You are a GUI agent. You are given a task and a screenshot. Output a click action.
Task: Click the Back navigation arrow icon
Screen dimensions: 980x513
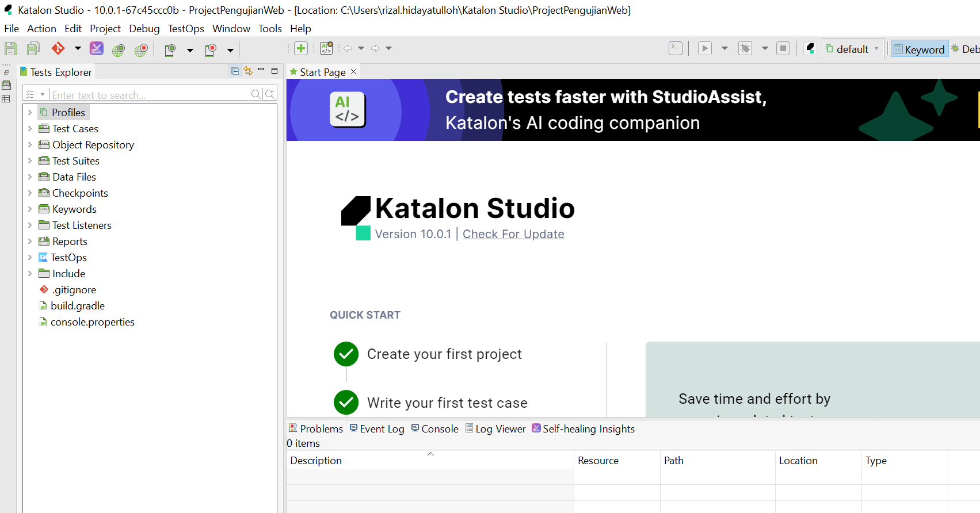pos(348,48)
